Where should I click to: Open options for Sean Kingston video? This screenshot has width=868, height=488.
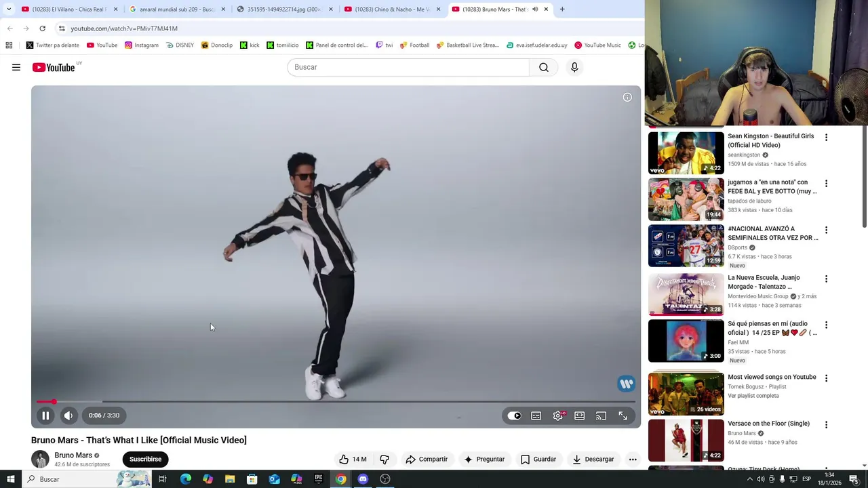point(826,138)
